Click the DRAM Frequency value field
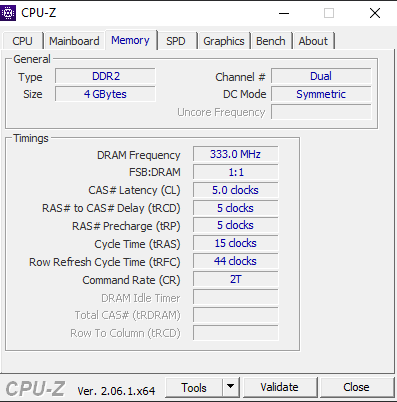The width and height of the screenshot is (397, 402). pyautogui.click(x=235, y=154)
